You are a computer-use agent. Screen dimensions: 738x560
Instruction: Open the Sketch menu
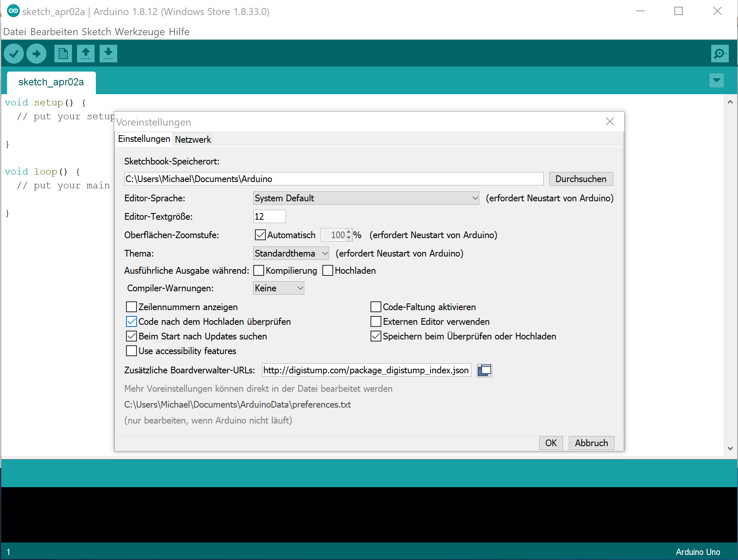coord(96,32)
